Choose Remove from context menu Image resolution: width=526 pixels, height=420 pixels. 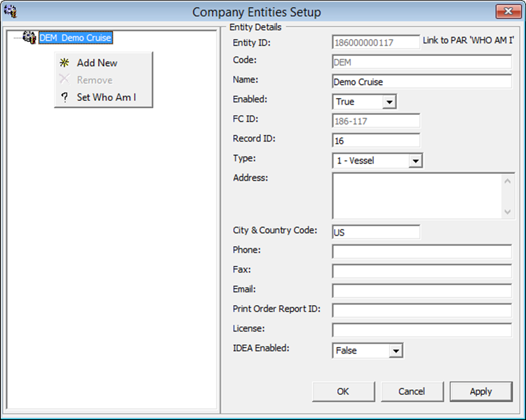tap(103, 80)
